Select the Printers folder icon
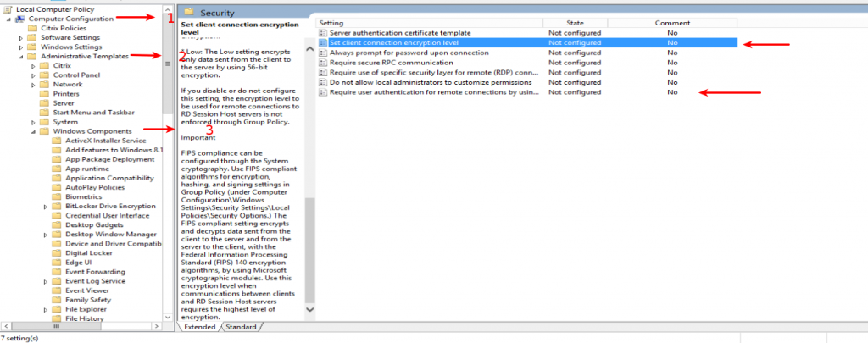 coord(45,93)
